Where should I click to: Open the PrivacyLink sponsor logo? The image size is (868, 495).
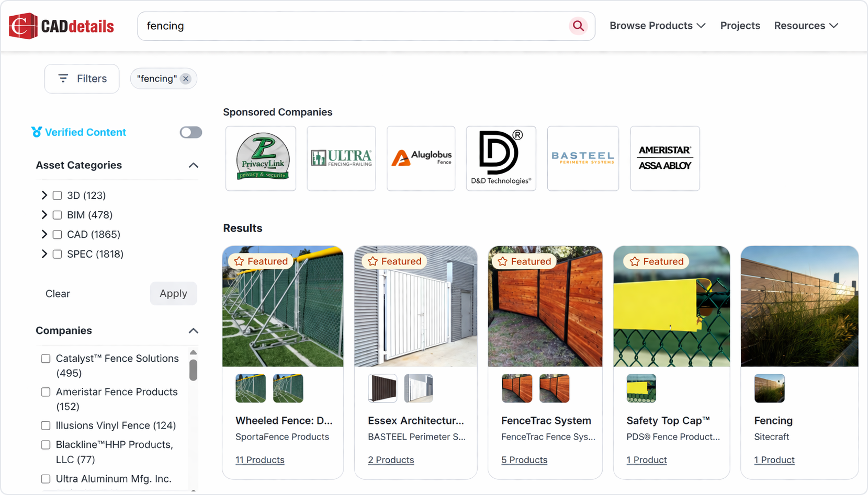261,158
